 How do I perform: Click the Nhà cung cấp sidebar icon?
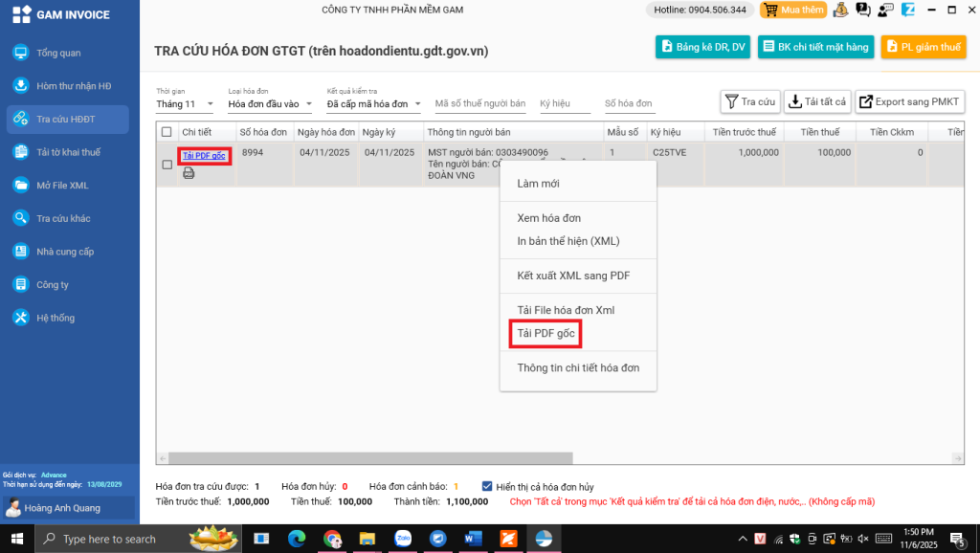[x=20, y=252]
